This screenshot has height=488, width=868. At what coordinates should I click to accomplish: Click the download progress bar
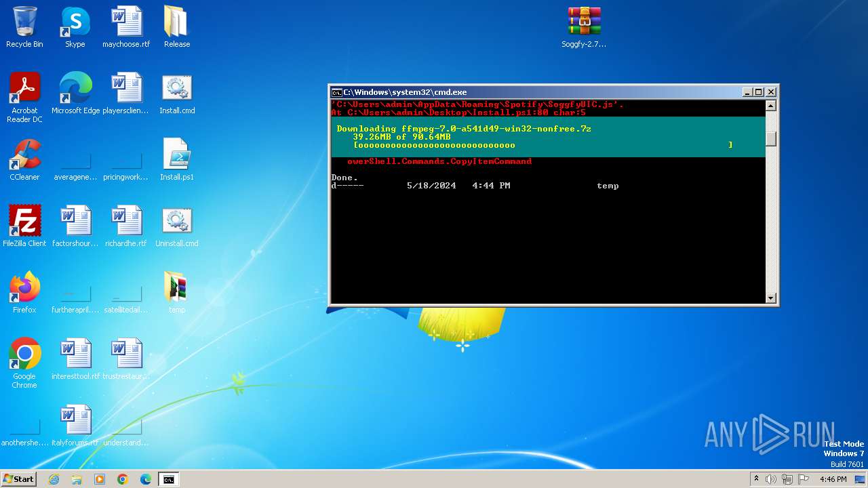542,145
